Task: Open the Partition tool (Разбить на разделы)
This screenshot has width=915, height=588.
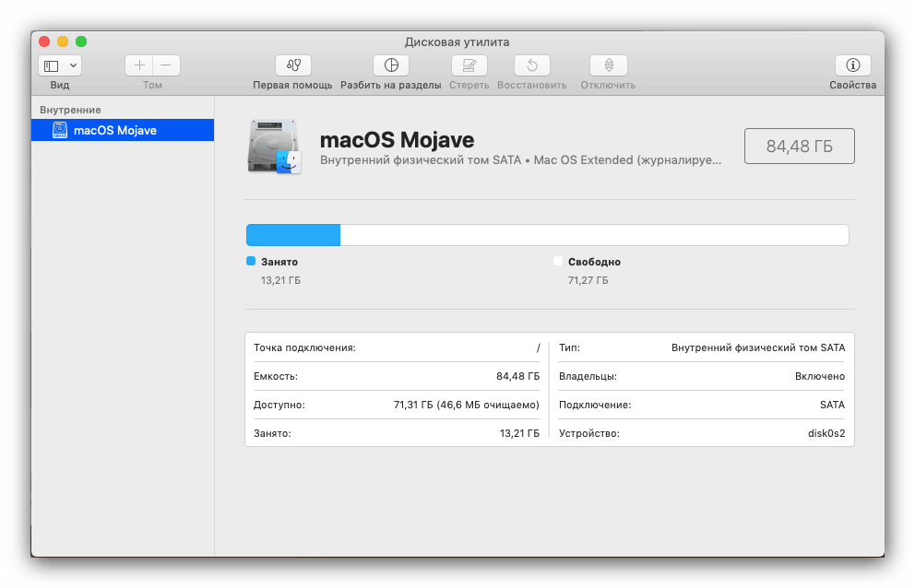Action: tap(390, 65)
